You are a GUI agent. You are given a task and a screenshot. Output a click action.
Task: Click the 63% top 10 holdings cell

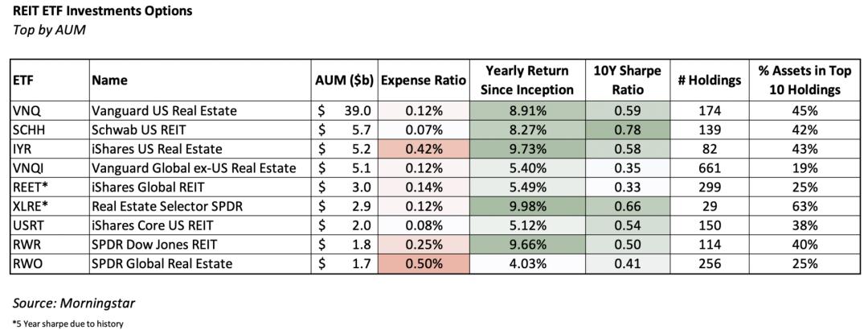(x=804, y=206)
